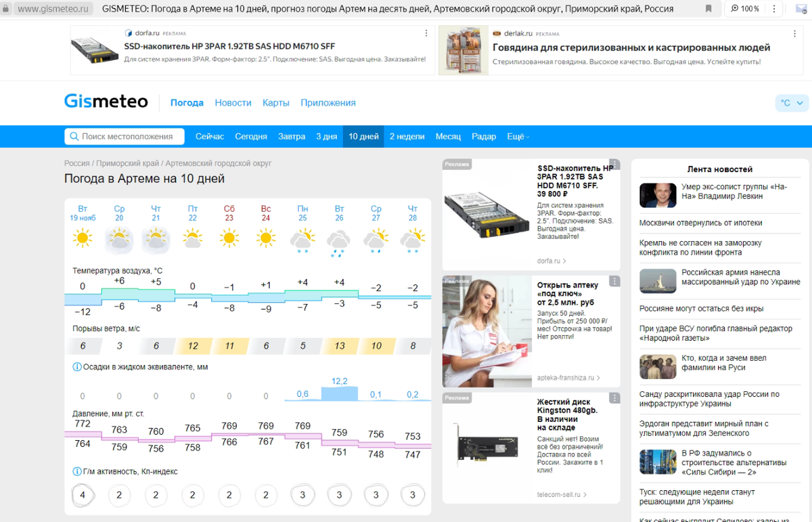Click the browser address bar URL

53,9
